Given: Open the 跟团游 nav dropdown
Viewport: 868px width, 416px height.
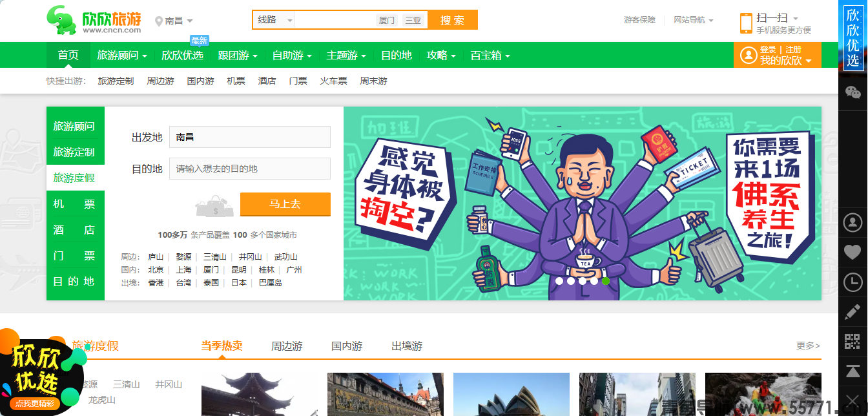Looking at the screenshot, I should pos(238,56).
